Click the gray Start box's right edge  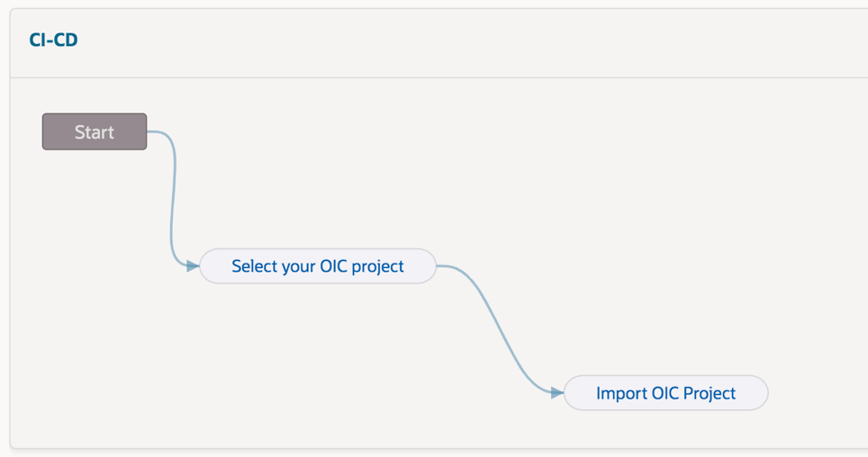click(145, 131)
